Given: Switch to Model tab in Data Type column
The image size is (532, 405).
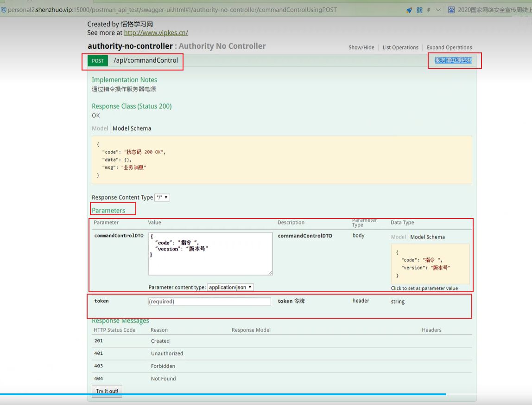Looking at the screenshot, I should [398, 237].
